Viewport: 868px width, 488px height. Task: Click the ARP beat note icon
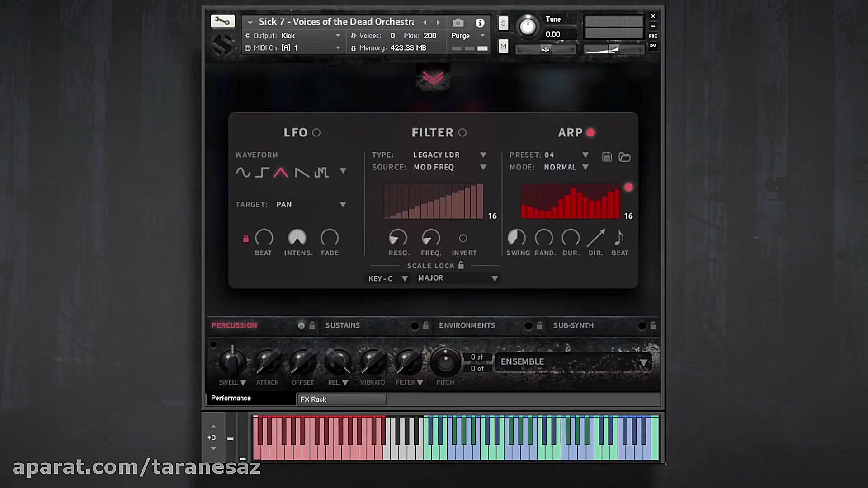coord(619,238)
